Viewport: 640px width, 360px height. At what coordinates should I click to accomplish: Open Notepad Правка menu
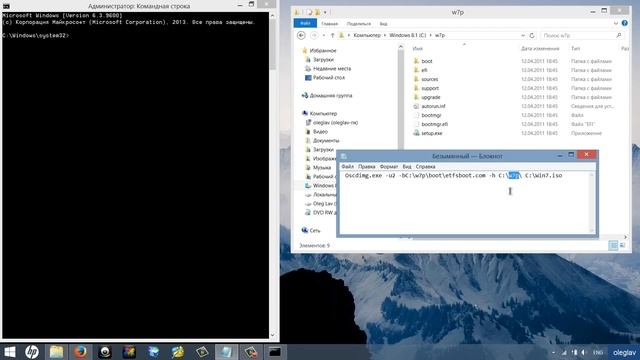point(367,167)
